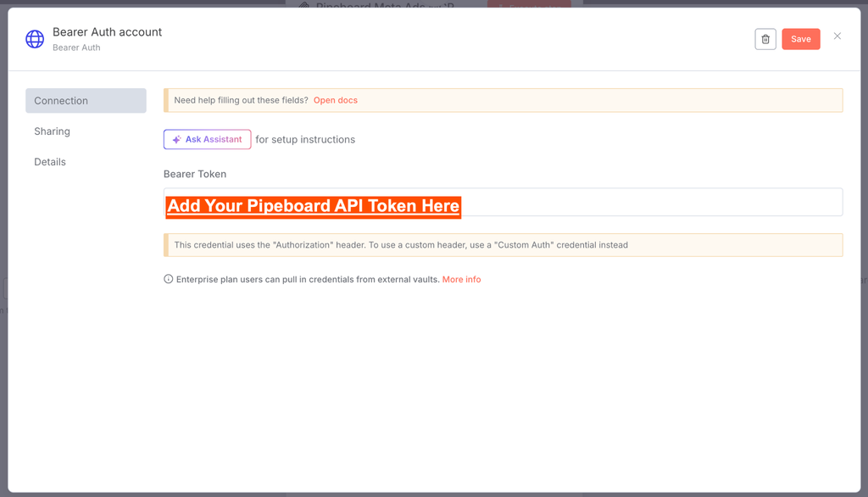Ask Assistant for setup instructions
Screen dimensions: 868x497
[207, 140]
